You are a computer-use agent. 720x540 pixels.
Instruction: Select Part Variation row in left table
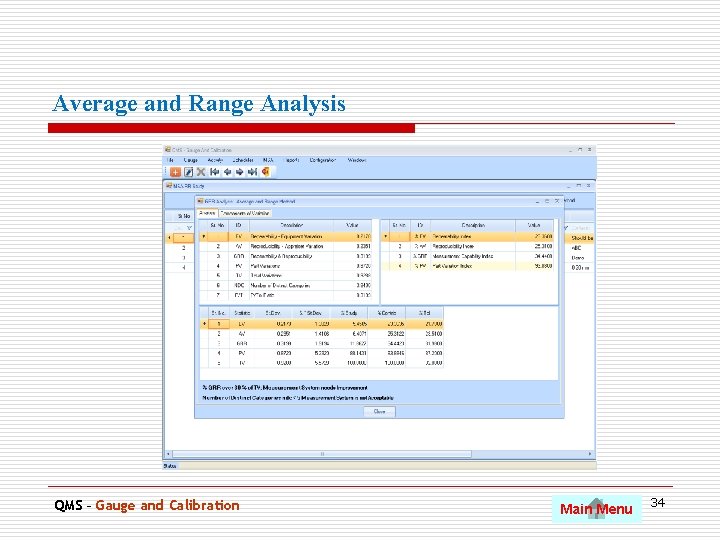285,266
